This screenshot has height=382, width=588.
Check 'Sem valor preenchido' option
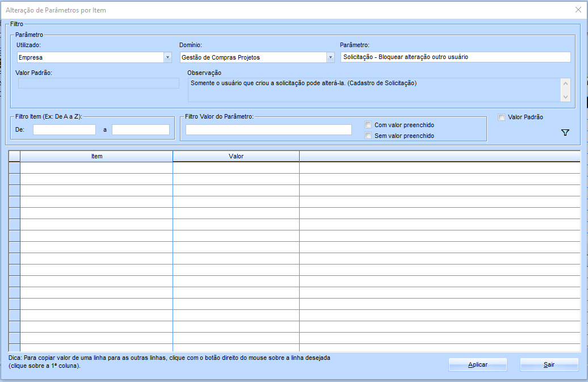click(x=368, y=136)
